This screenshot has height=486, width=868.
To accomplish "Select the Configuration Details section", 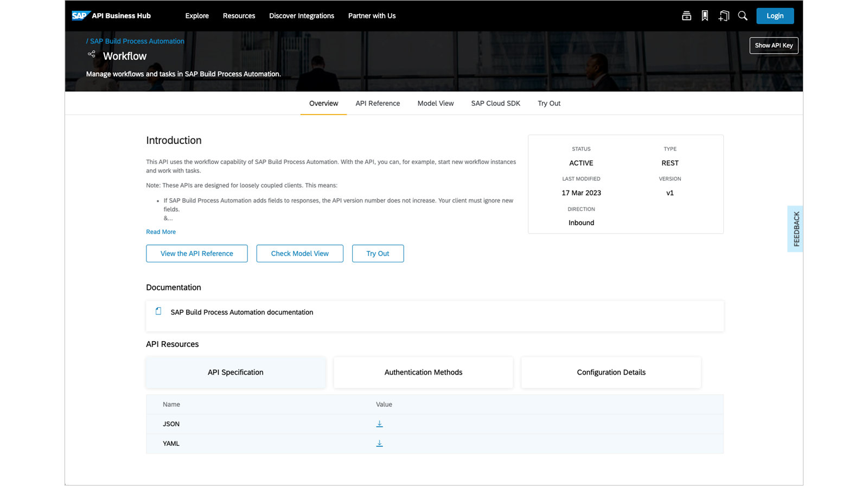I will coord(611,372).
